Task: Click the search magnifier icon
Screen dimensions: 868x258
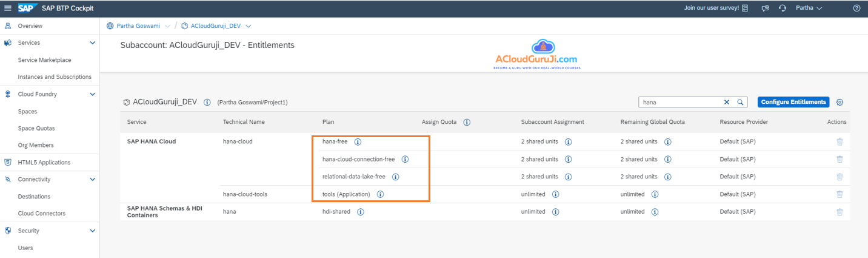Action: point(740,103)
